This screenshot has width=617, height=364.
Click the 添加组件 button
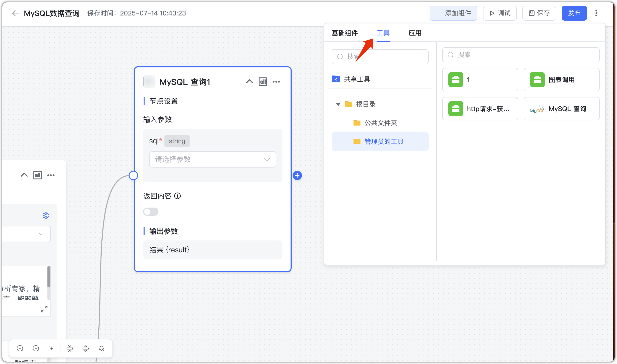point(453,13)
